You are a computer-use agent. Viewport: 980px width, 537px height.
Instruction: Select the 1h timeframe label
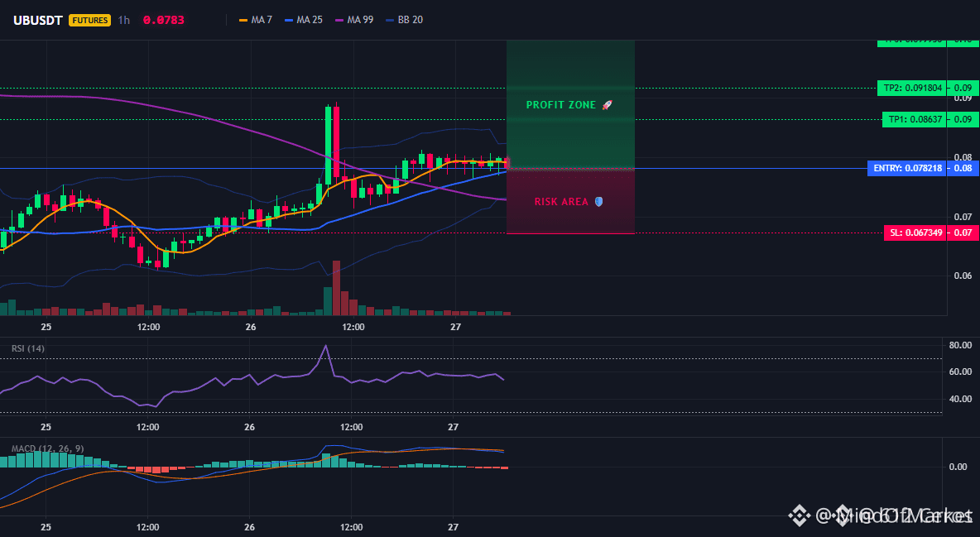[124, 20]
